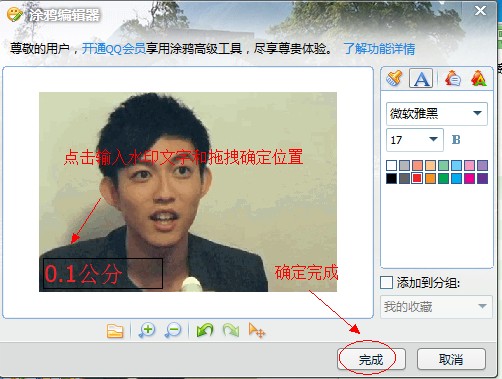Undo the last action with the green arrow
The height and width of the screenshot is (379, 502).
coord(205,331)
